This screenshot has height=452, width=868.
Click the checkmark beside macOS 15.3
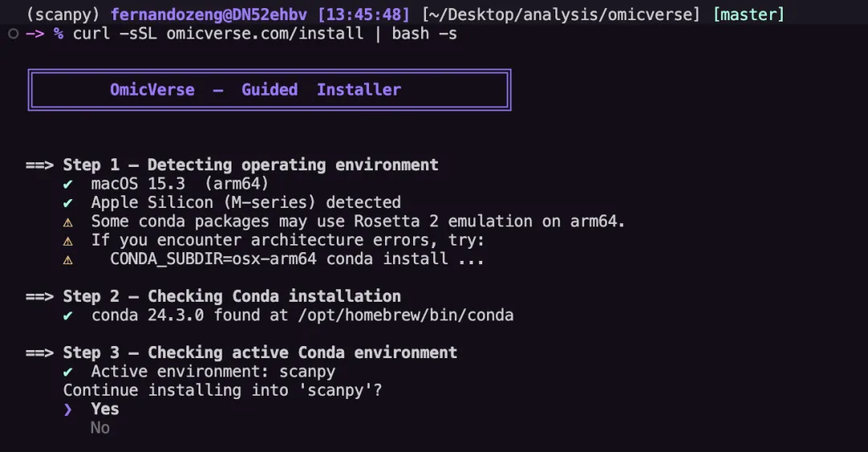[x=68, y=184]
